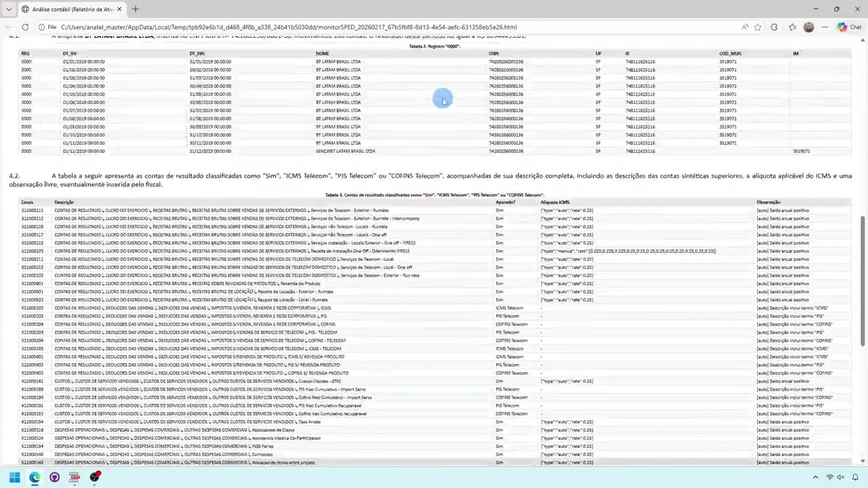868x488 pixels.
Task: Open the profile avatar
Action: pos(808,27)
